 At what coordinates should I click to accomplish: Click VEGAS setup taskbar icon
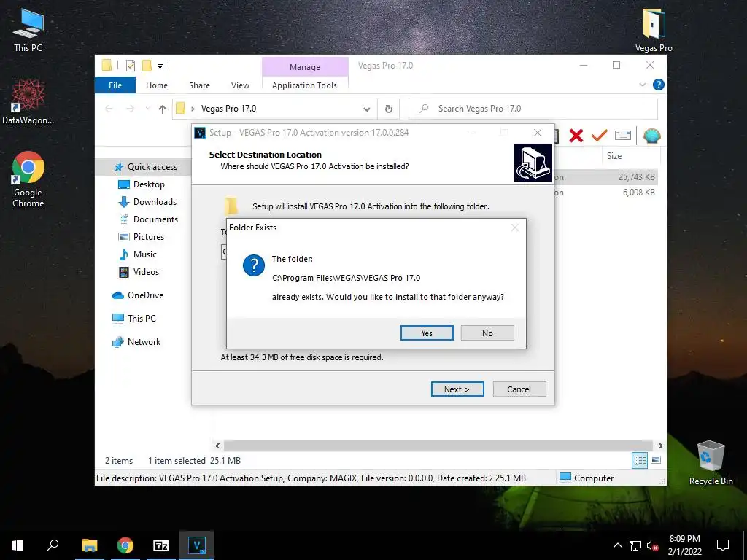(x=197, y=545)
